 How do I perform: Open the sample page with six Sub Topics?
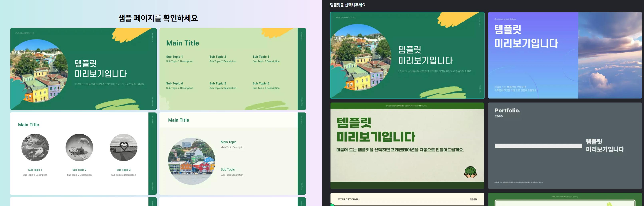coord(233,69)
